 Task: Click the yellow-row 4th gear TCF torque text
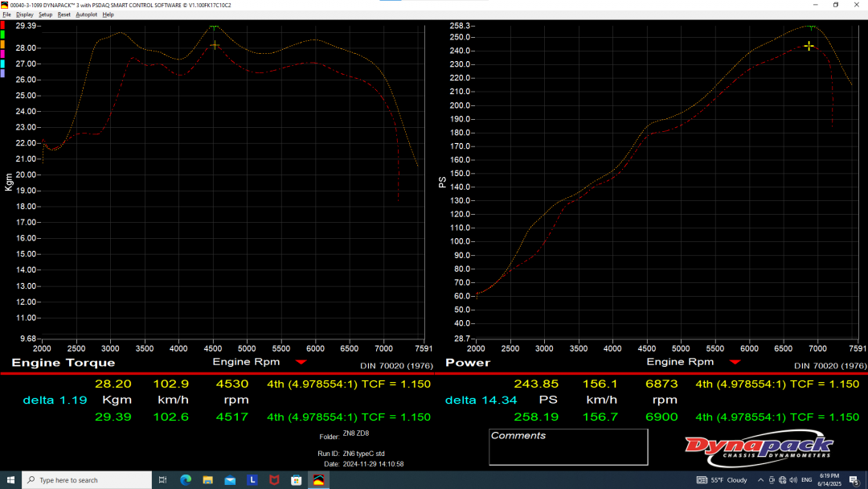click(x=349, y=384)
